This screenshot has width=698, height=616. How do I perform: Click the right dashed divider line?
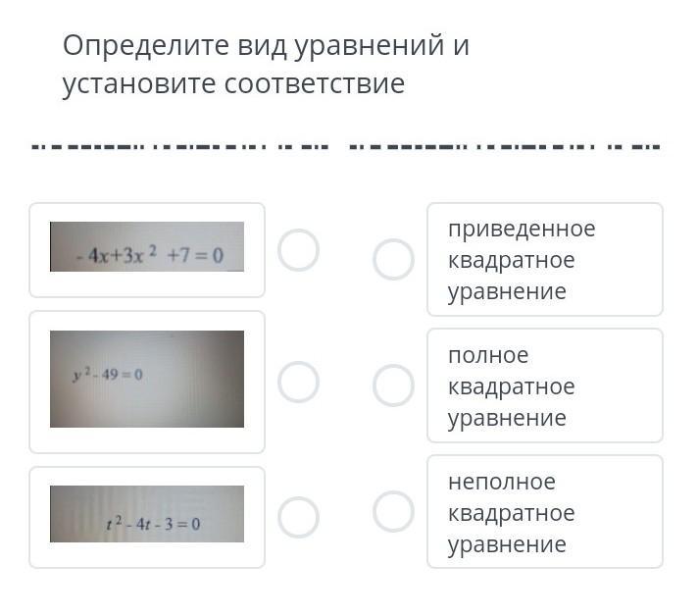505,148
